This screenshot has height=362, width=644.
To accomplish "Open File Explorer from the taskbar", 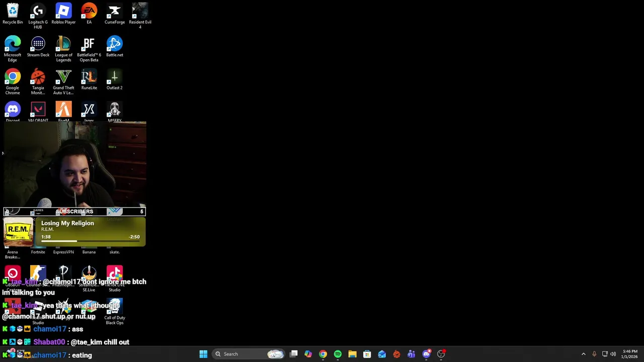I will click(x=352, y=354).
